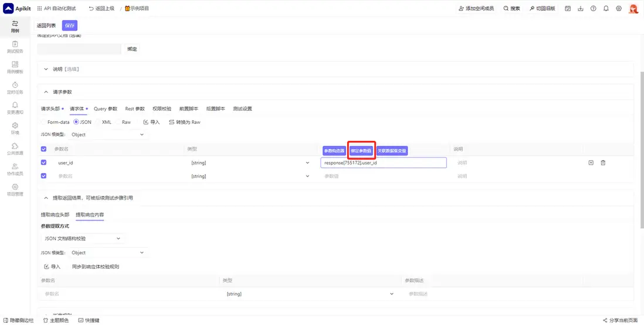Switch to the Query 参数 tab
This screenshot has width=644, height=325.
[x=106, y=109]
